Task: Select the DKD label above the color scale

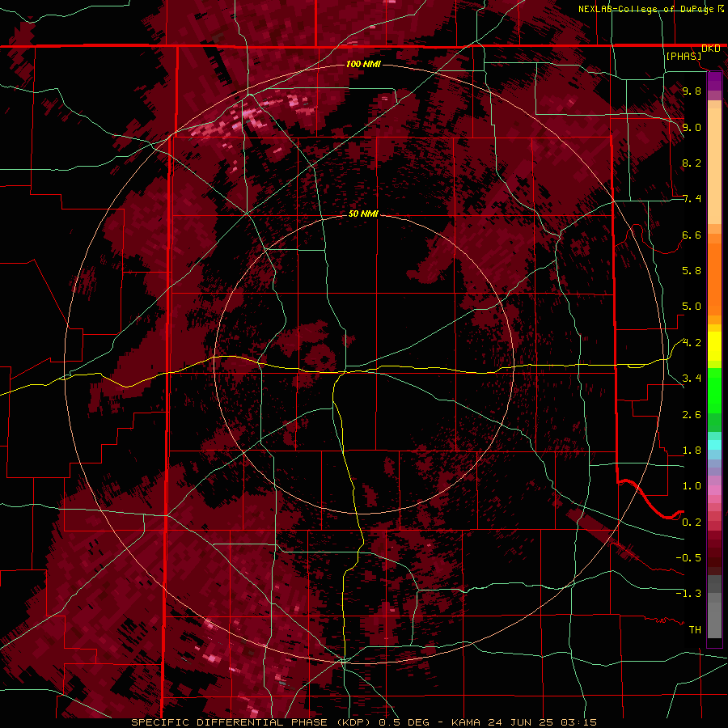Action: (x=711, y=49)
